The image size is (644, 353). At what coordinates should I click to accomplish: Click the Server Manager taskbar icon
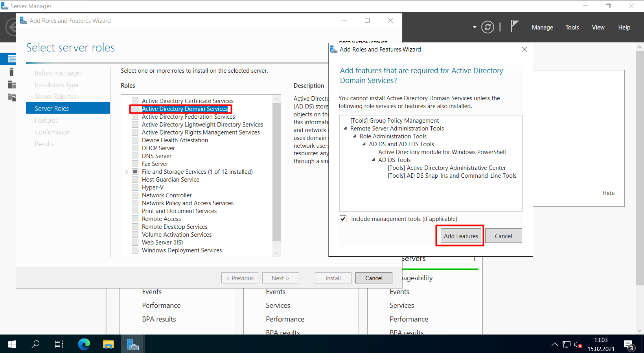[132, 344]
